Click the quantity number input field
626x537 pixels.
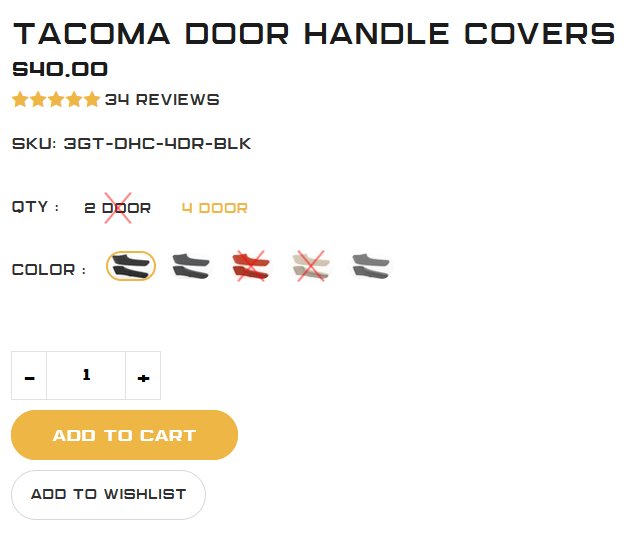pos(86,375)
